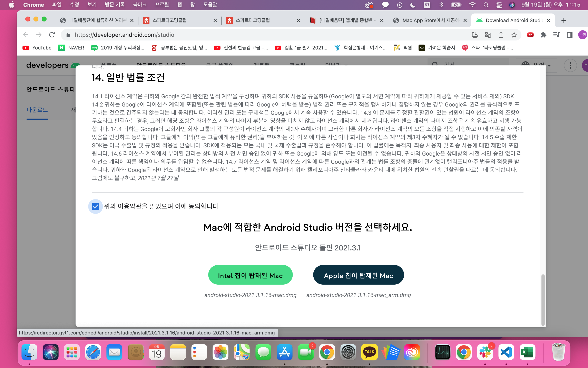The width and height of the screenshot is (588, 368).
Task: Open the install app icon in address bar
Action: click(475, 35)
